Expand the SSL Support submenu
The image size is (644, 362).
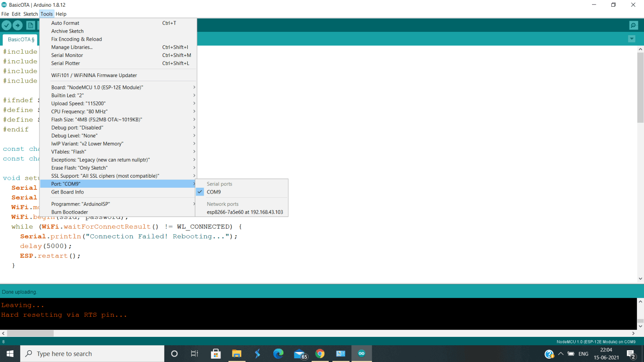[x=118, y=176]
